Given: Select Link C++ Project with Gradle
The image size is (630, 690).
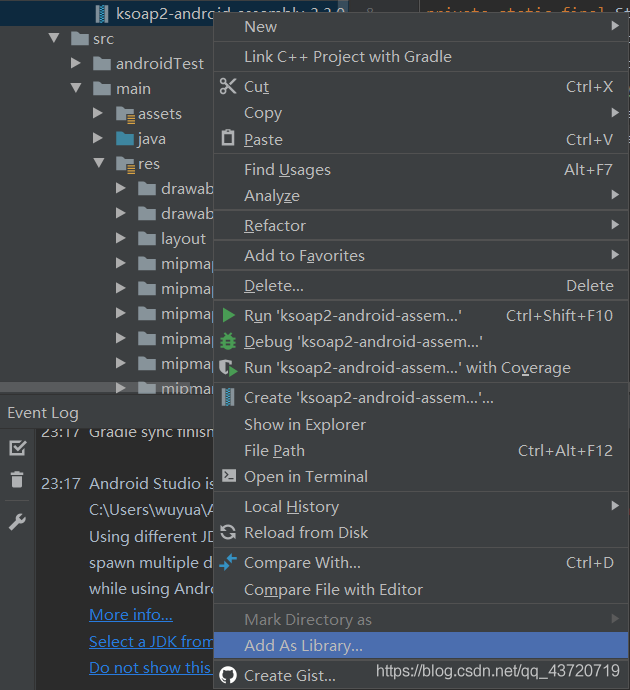Looking at the screenshot, I should coord(421,57).
